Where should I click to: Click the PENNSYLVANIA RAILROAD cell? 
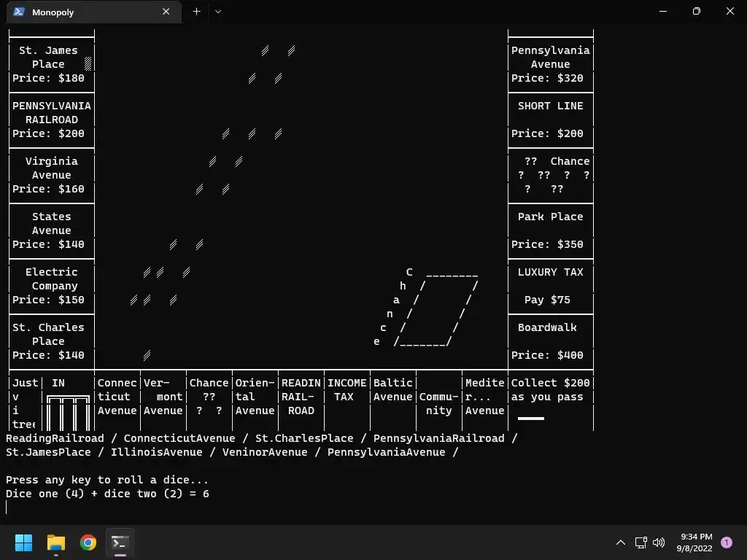52,120
